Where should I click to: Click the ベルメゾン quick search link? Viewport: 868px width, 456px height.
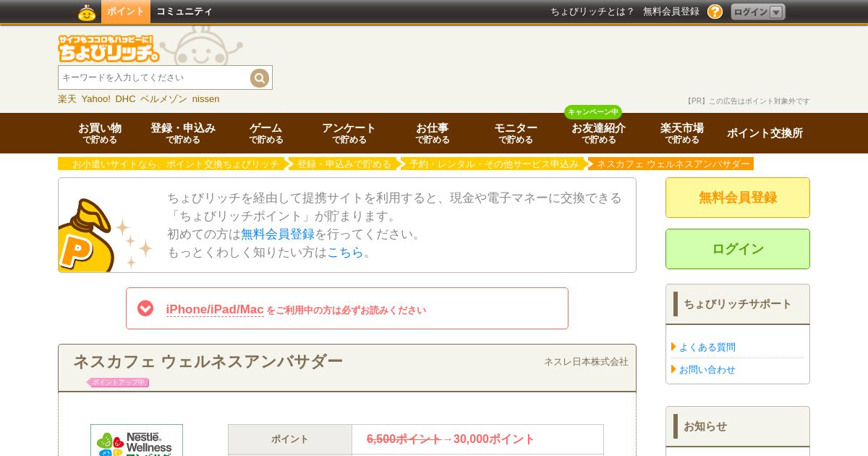(163, 99)
